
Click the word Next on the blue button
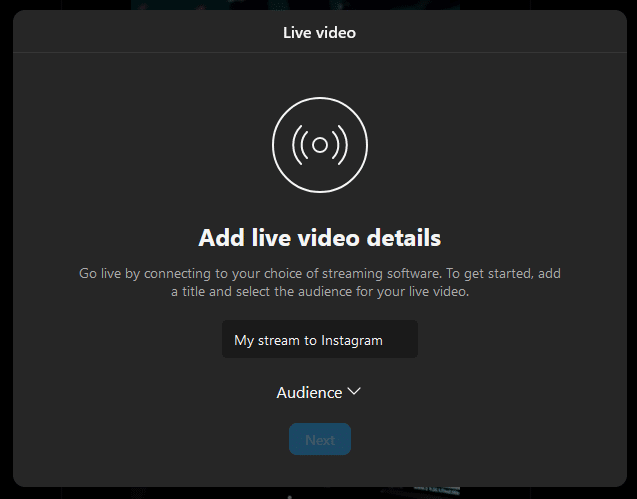pyautogui.click(x=320, y=440)
